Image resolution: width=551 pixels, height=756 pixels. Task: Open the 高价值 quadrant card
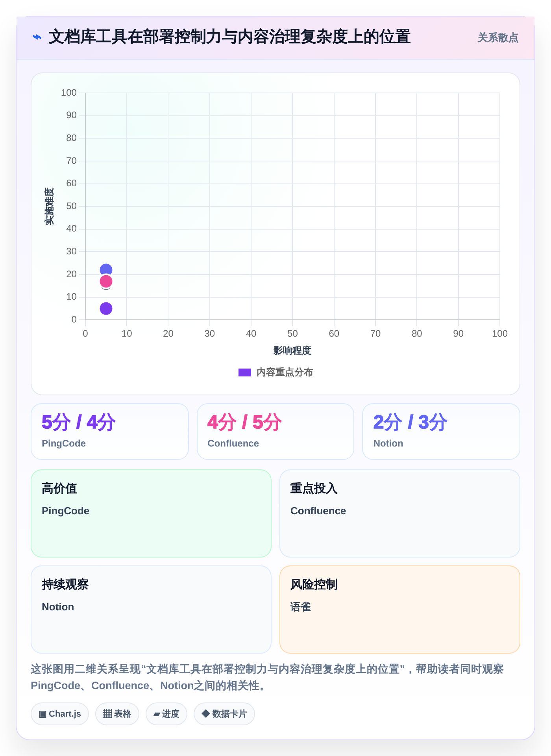151,513
